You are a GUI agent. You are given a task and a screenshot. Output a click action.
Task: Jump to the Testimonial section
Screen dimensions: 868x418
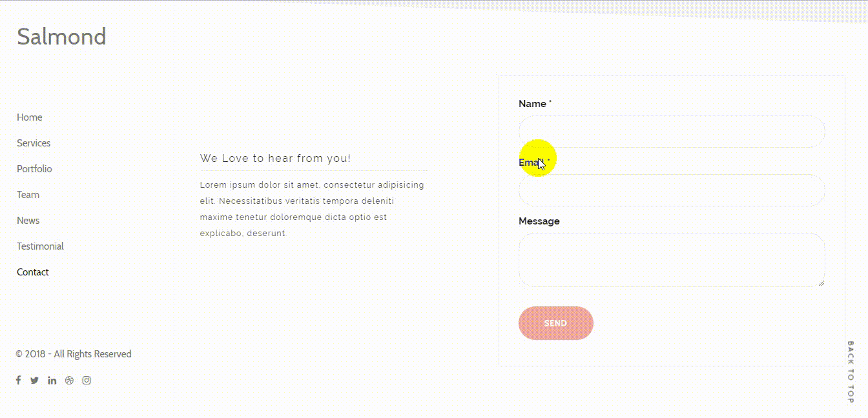pyautogui.click(x=40, y=246)
